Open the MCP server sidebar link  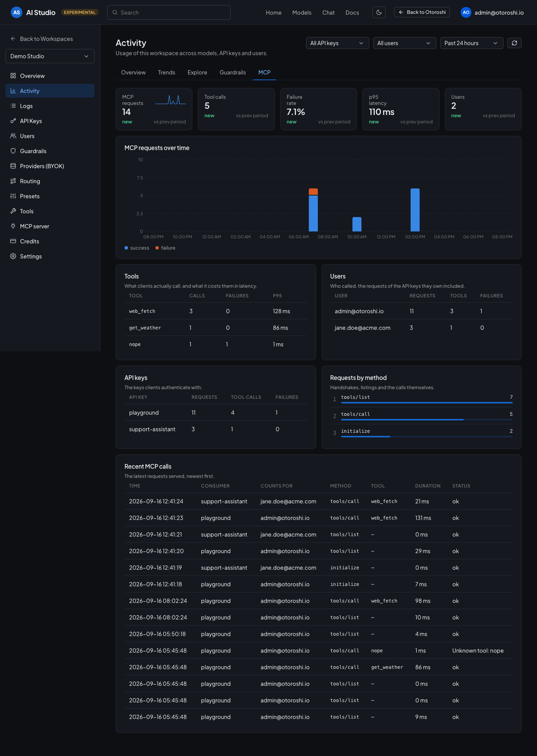click(50, 226)
